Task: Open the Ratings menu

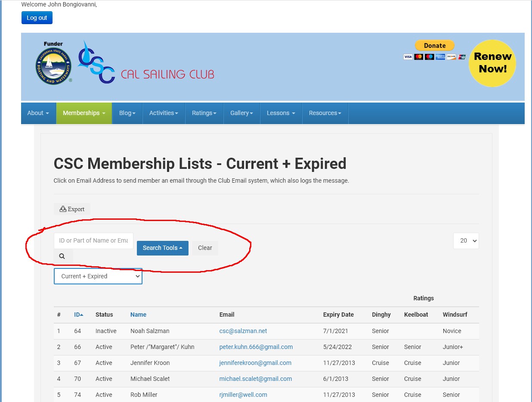Action: 204,113
